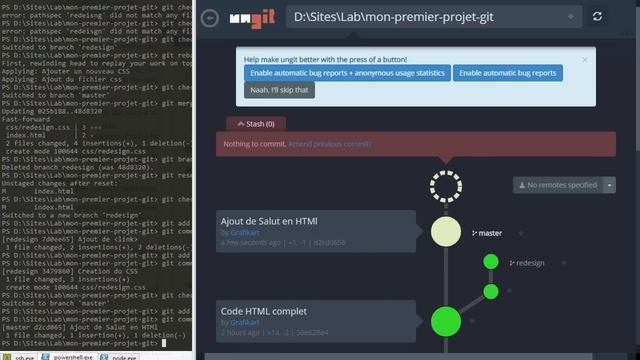Click the plus icon next to master

[x=521, y=233]
